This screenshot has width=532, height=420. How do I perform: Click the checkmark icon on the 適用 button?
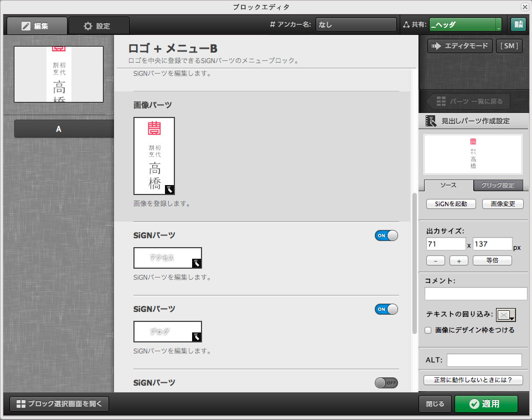point(474,404)
